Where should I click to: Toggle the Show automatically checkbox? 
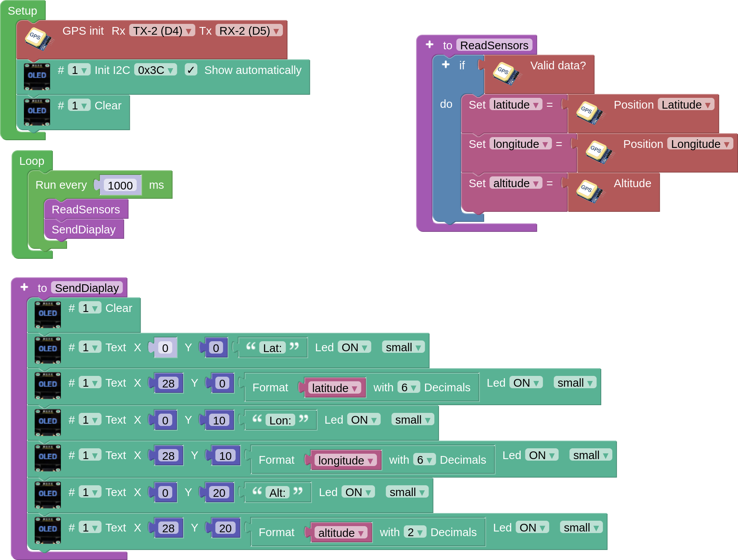click(191, 70)
